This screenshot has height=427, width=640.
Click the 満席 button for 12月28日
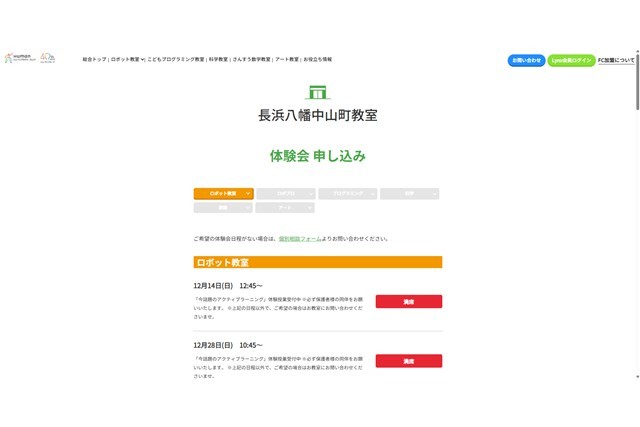pyautogui.click(x=408, y=361)
